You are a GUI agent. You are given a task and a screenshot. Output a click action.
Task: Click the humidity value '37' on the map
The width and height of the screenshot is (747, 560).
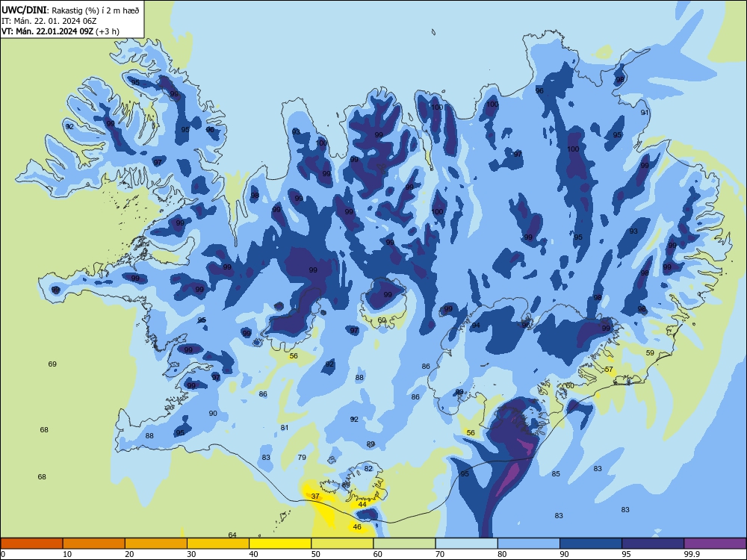point(315,497)
